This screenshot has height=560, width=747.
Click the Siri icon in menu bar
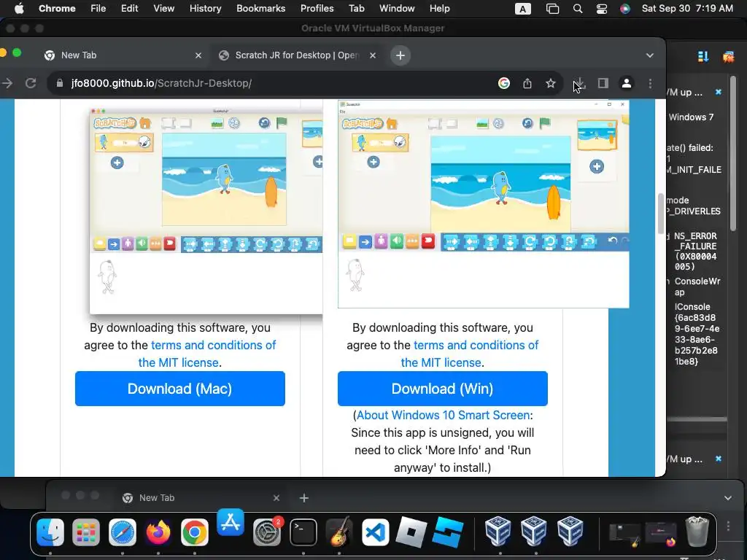625,9
